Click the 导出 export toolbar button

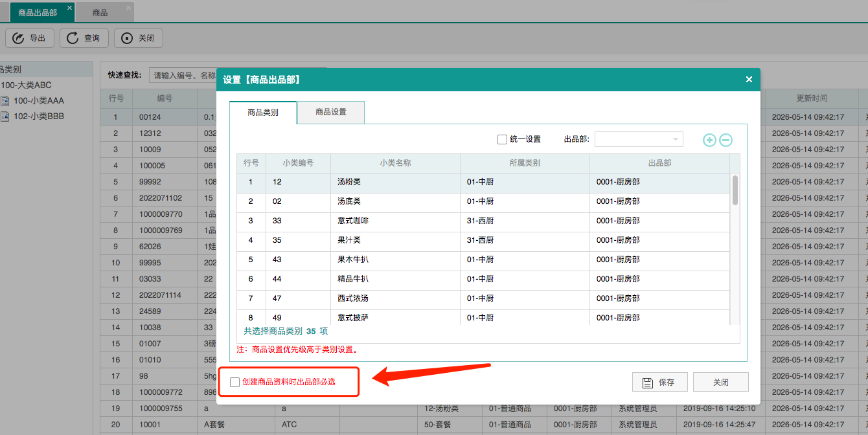[30, 38]
